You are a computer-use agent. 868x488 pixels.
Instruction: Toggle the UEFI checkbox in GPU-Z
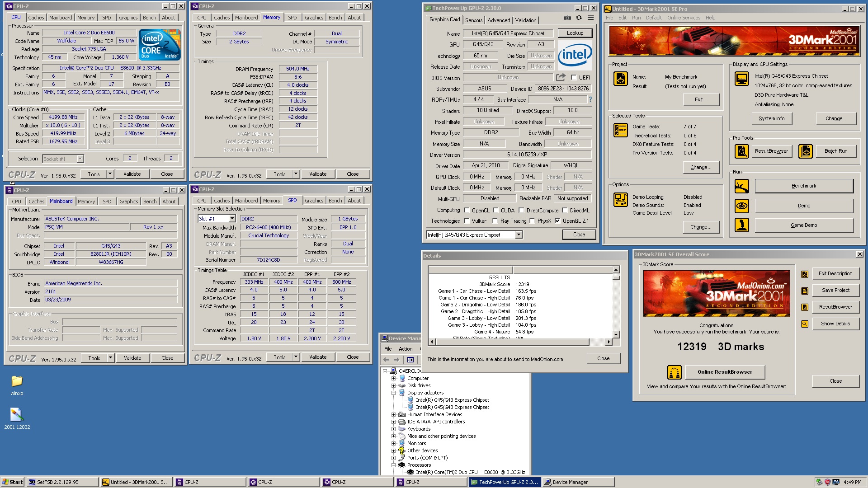[x=574, y=77]
